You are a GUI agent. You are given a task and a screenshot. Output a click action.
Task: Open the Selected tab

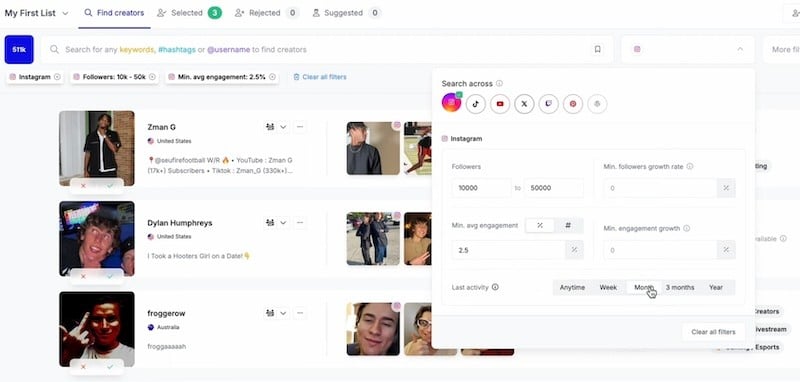click(x=189, y=13)
